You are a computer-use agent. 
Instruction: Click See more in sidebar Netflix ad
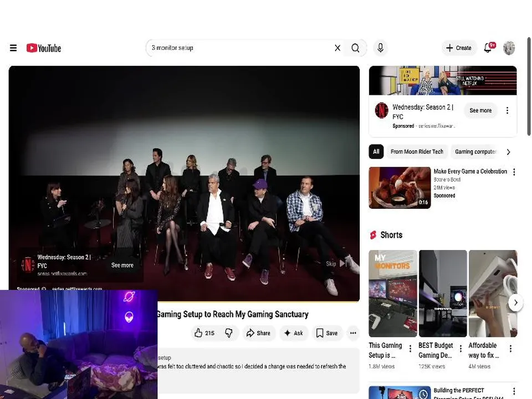480,110
